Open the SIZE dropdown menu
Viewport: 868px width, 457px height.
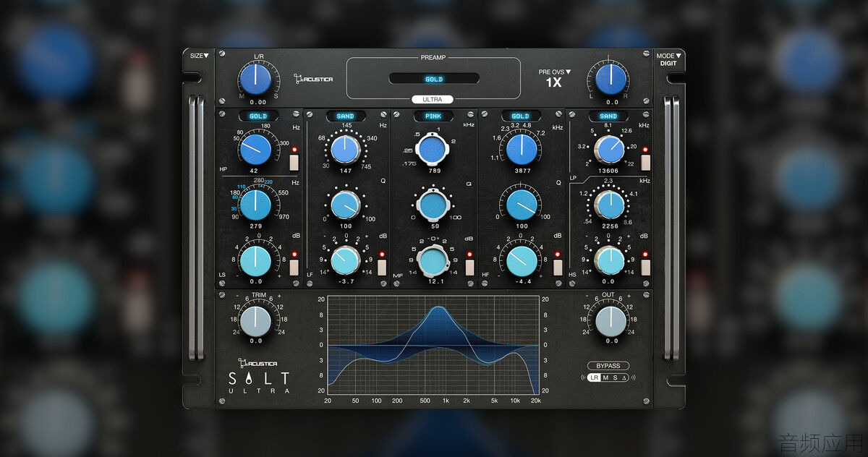(x=199, y=56)
